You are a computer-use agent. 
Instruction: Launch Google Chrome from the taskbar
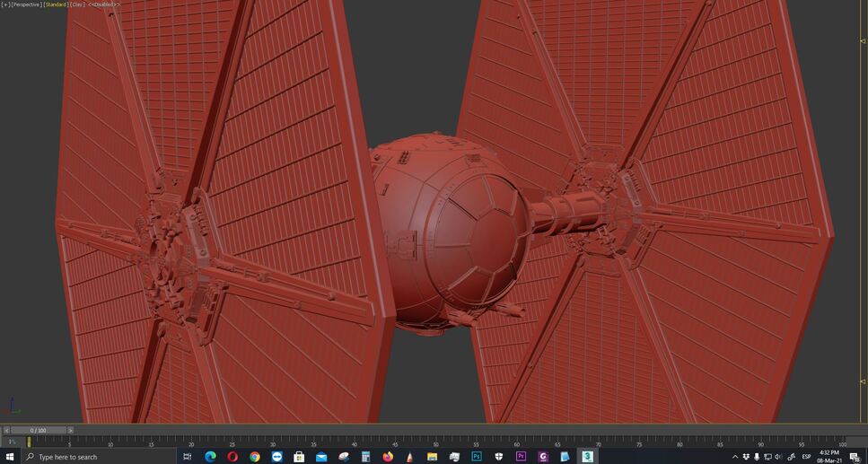pyautogui.click(x=255, y=457)
